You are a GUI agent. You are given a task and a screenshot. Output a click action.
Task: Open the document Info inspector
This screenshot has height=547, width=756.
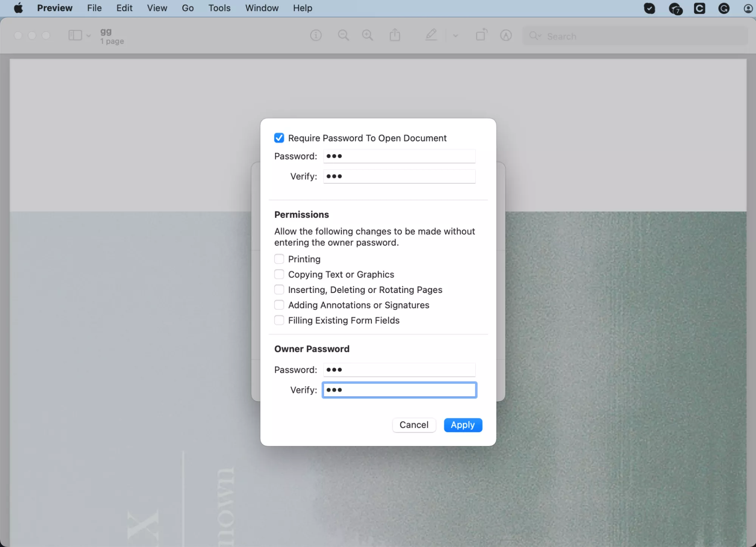pyautogui.click(x=316, y=35)
